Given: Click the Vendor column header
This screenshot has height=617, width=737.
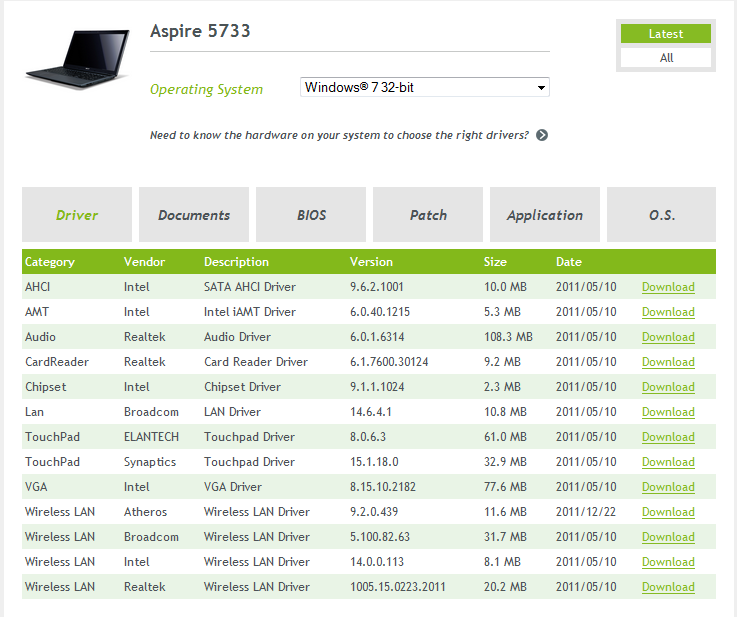Looking at the screenshot, I should pos(144,262).
